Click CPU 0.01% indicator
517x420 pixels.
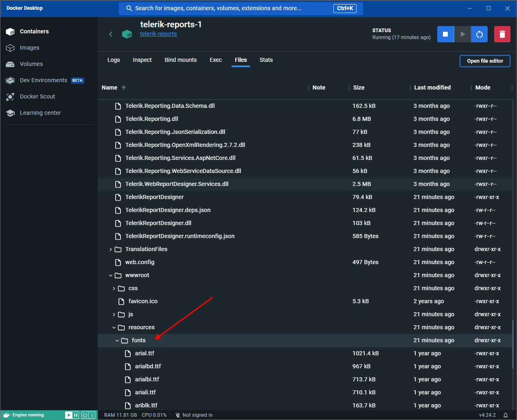coord(154,415)
